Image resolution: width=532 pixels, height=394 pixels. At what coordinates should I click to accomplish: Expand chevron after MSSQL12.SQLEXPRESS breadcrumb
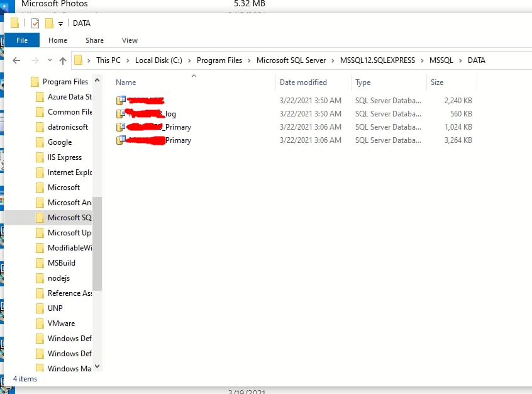(422, 60)
